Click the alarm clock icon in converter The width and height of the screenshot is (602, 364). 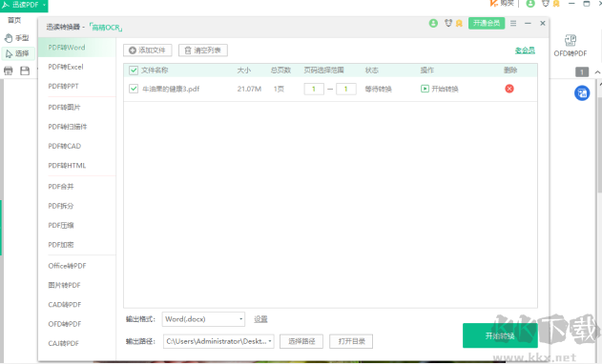[448, 24]
